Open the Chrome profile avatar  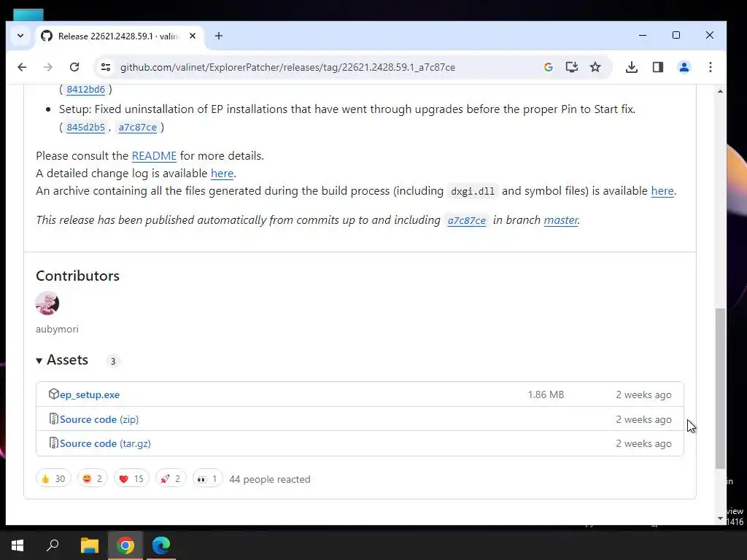click(x=684, y=67)
